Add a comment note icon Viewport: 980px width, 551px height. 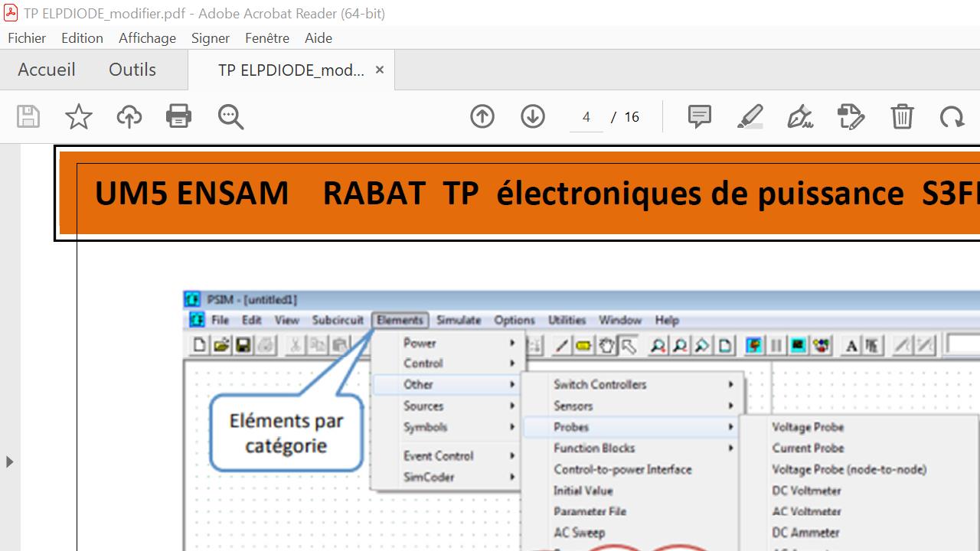point(699,116)
